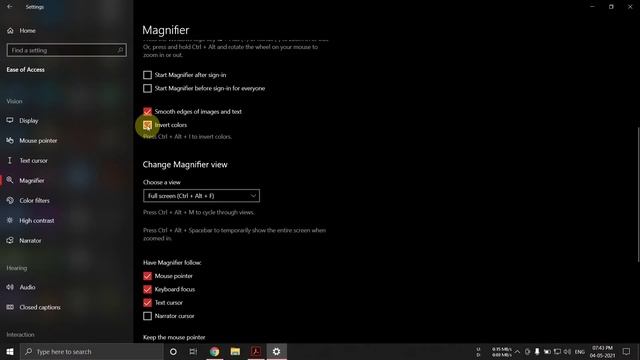Open Google Chrome from the taskbar
Screen dimensions: 640x360
click(214, 351)
